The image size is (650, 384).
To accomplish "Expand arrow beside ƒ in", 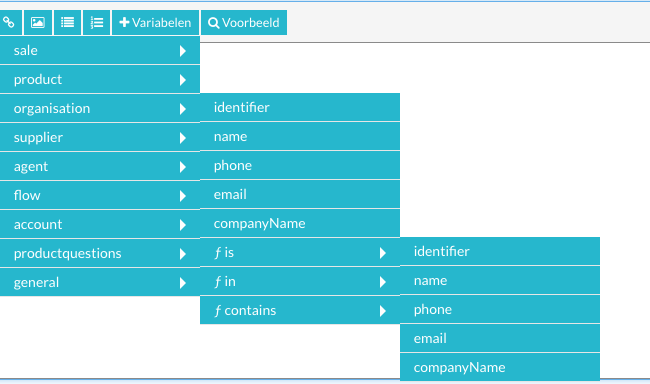I will point(383,282).
